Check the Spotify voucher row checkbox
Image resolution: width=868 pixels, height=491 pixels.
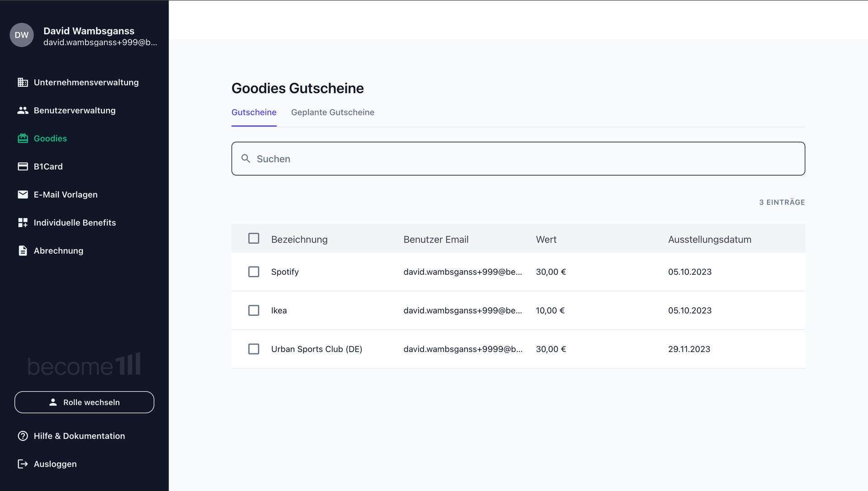pos(254,272)
